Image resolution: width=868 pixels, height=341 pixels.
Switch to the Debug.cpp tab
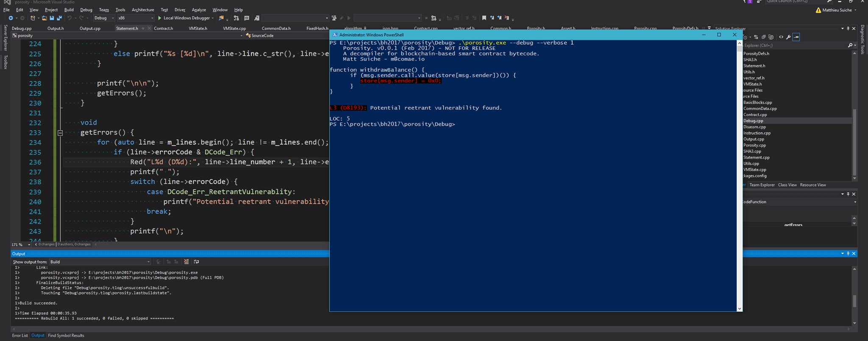(22, 28)
